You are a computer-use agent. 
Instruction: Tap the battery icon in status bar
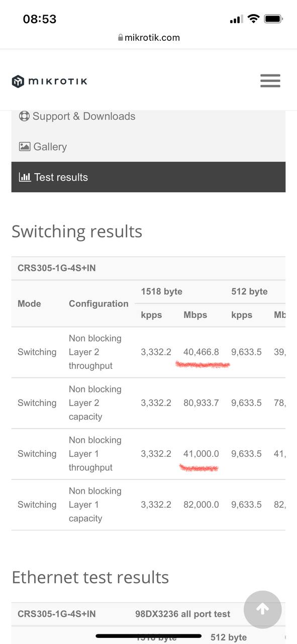point(273,19)
